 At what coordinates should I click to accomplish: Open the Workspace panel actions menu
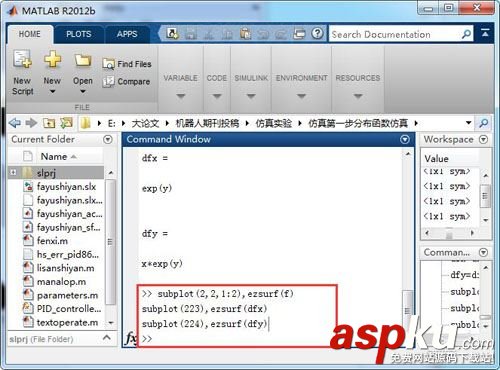[x=483, y=139]
